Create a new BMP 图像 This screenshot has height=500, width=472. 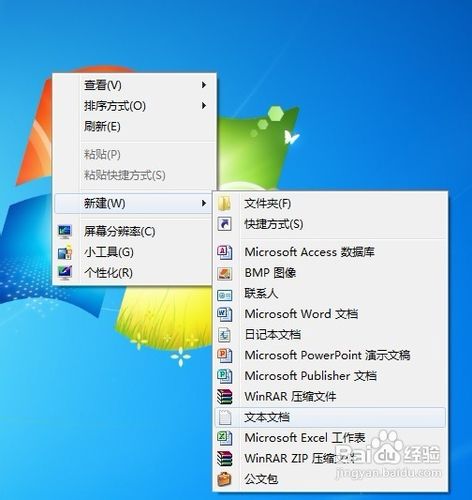pos(330,273)
